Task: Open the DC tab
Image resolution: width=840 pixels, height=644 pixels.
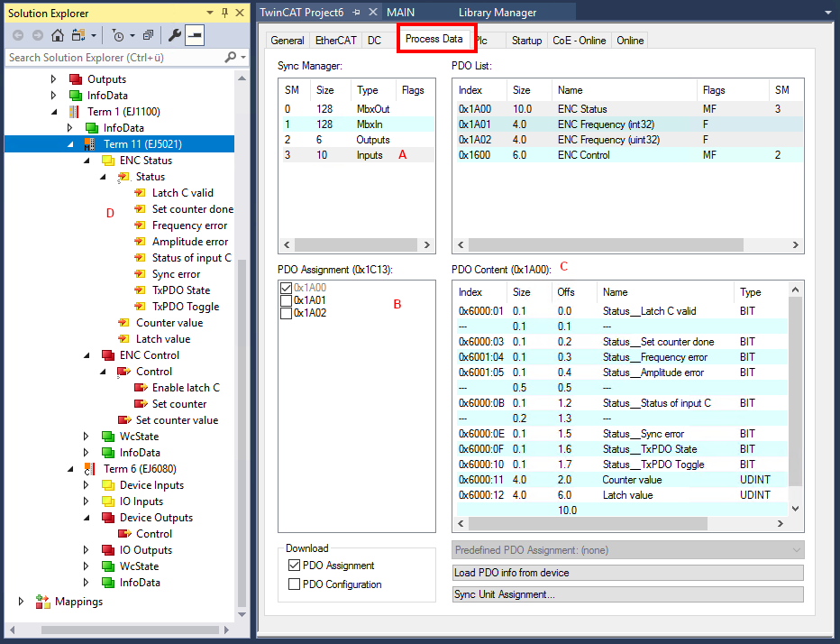Action: (374, 41)
